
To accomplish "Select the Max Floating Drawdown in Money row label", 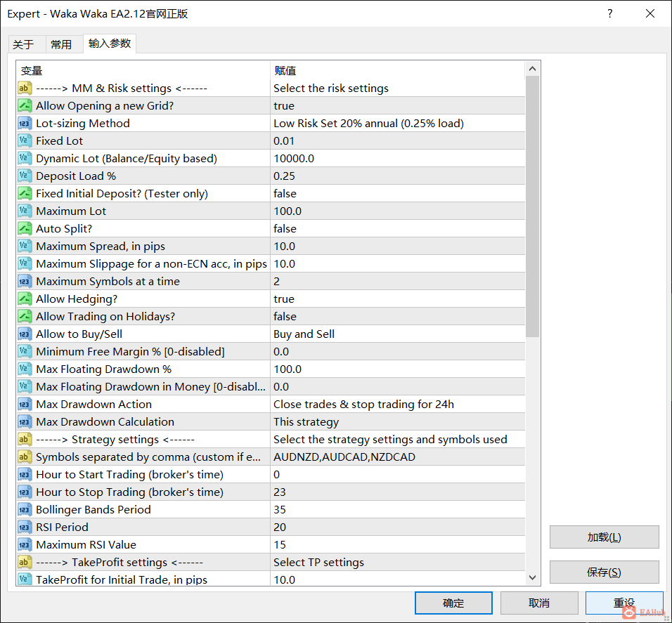I will click(x=150, y=386).
